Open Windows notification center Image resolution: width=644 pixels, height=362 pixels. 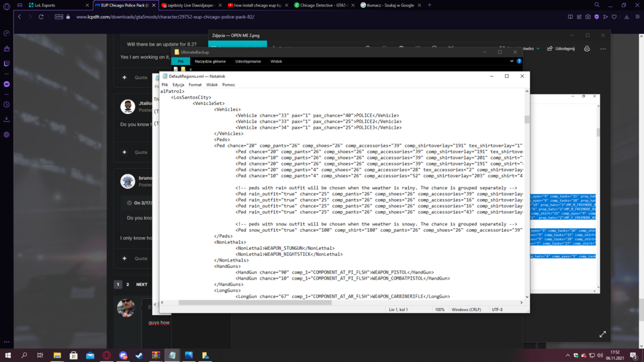click(634, 356)
